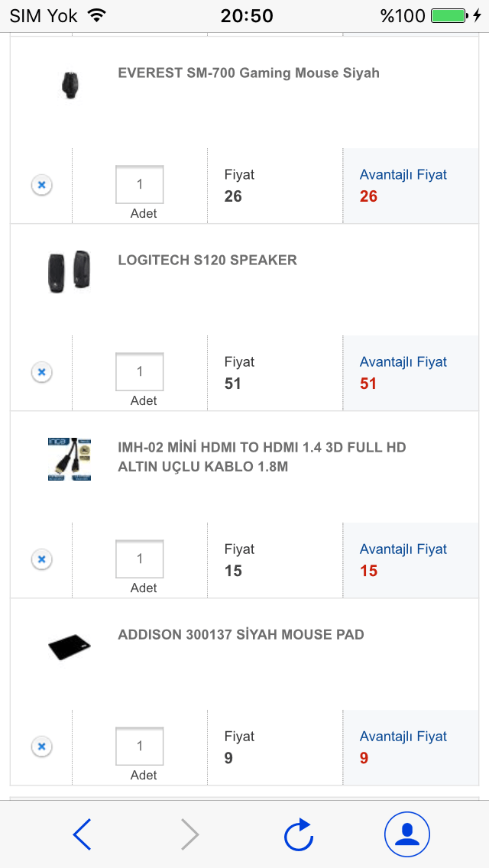Open EVEREST SM-700 Gaming Mouse Siyah link

coord(248,73)
